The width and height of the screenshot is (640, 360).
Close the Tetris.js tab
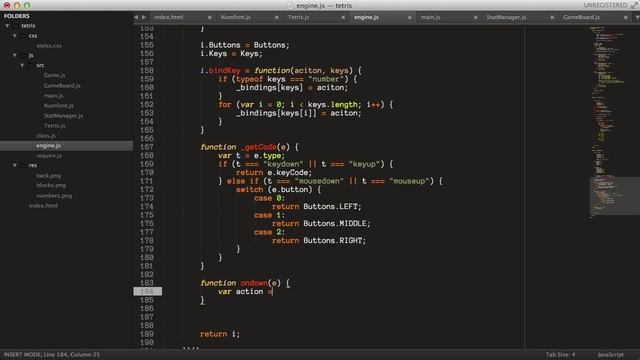pos(343,18)
